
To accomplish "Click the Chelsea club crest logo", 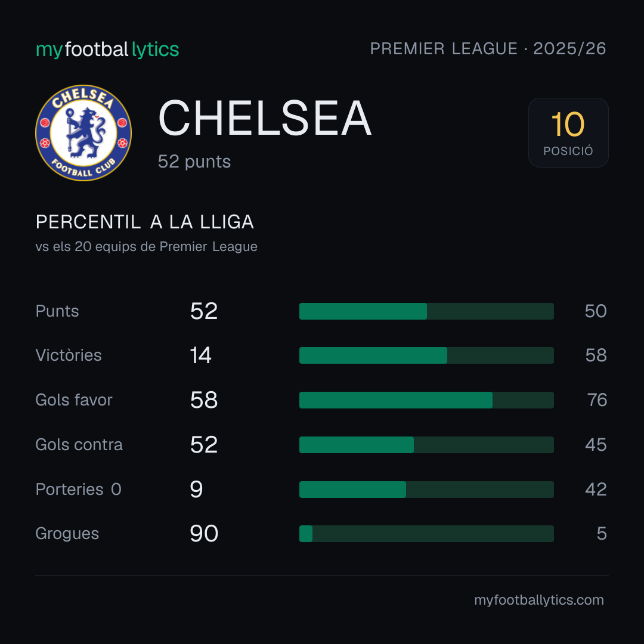I will pos(83,132).
